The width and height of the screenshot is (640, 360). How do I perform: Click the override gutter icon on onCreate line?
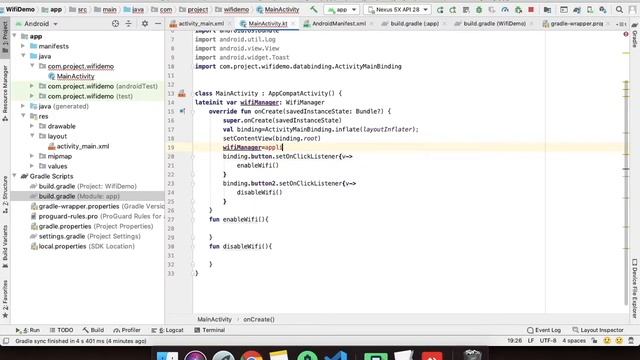182,111
